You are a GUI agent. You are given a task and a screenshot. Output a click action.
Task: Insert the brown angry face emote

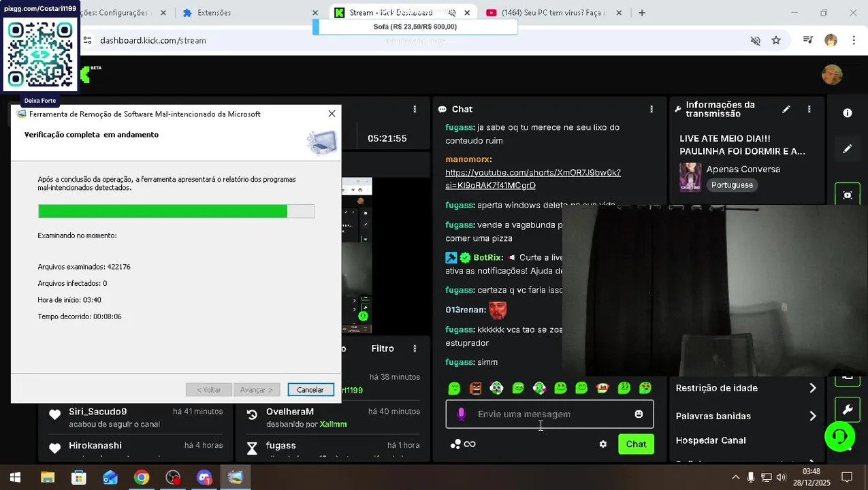(x=475, y=388)
